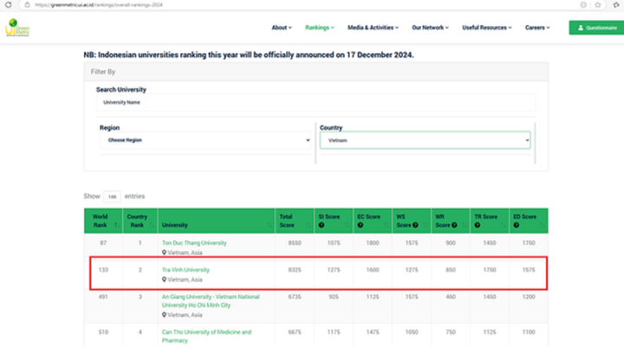Open the Media & Activities menu
624x364 pixels.
373,28
